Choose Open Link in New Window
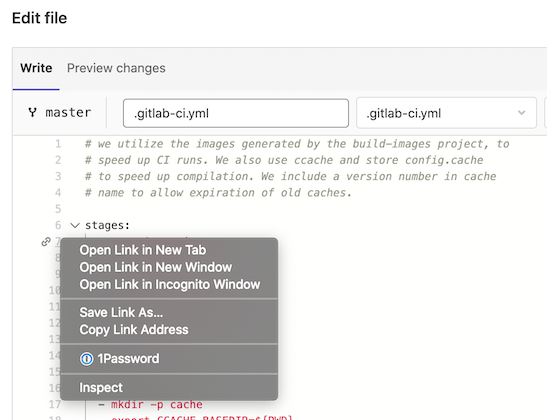The image size is (547, 420). [x=156, y=267]
